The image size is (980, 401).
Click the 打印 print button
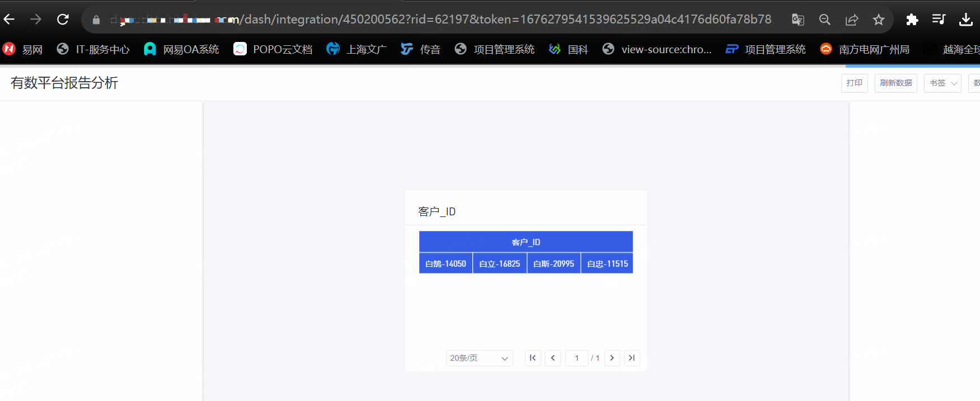854,83
